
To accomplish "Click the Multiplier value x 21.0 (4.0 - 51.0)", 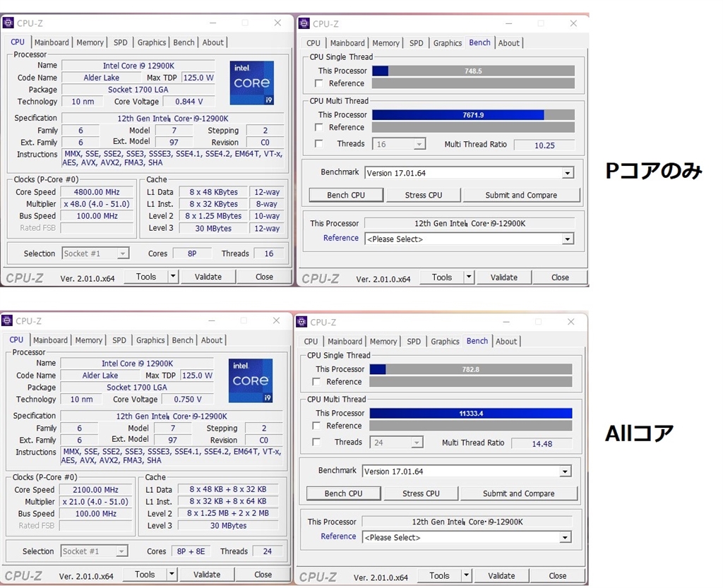I will click(x=95, y=502).
